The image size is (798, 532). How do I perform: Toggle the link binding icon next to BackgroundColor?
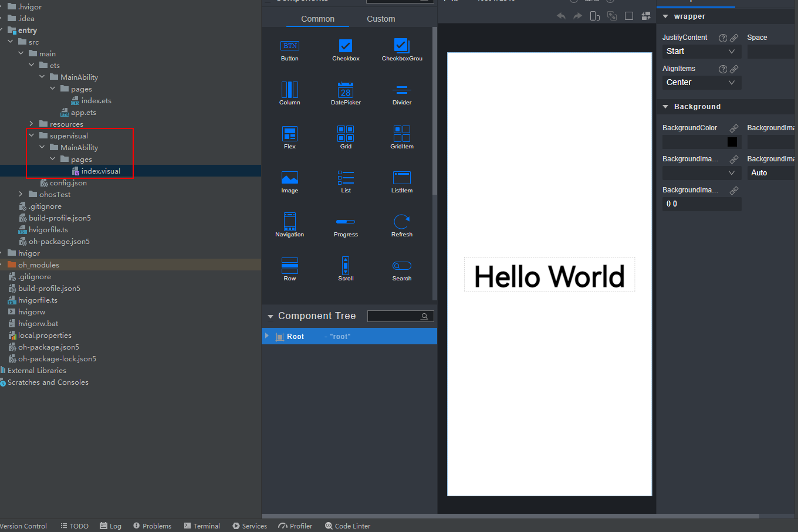(x=733, y=127)
